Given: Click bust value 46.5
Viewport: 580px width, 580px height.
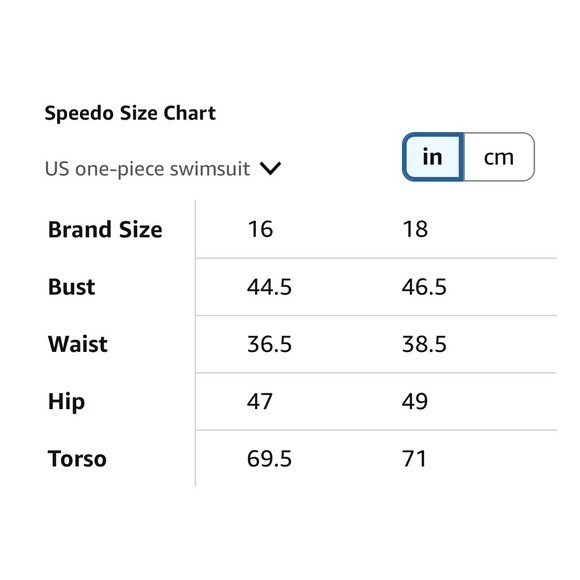Looking at the screenshot, I should coord(424,287).
